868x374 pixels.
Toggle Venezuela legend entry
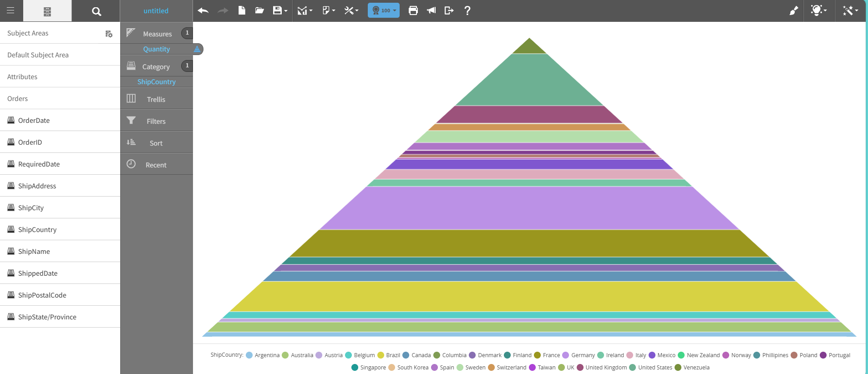(x=692, y=368)
